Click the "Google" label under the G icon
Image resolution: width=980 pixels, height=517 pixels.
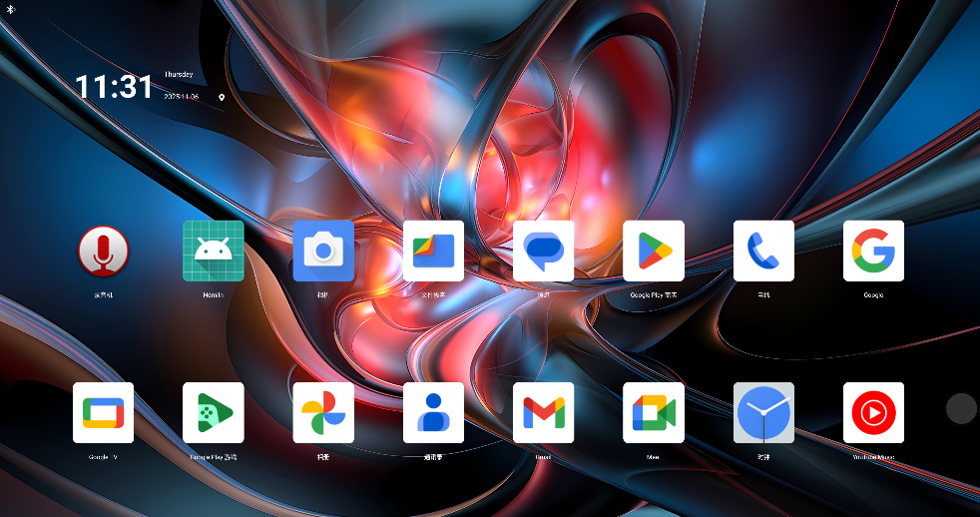[x=873, y=295]
